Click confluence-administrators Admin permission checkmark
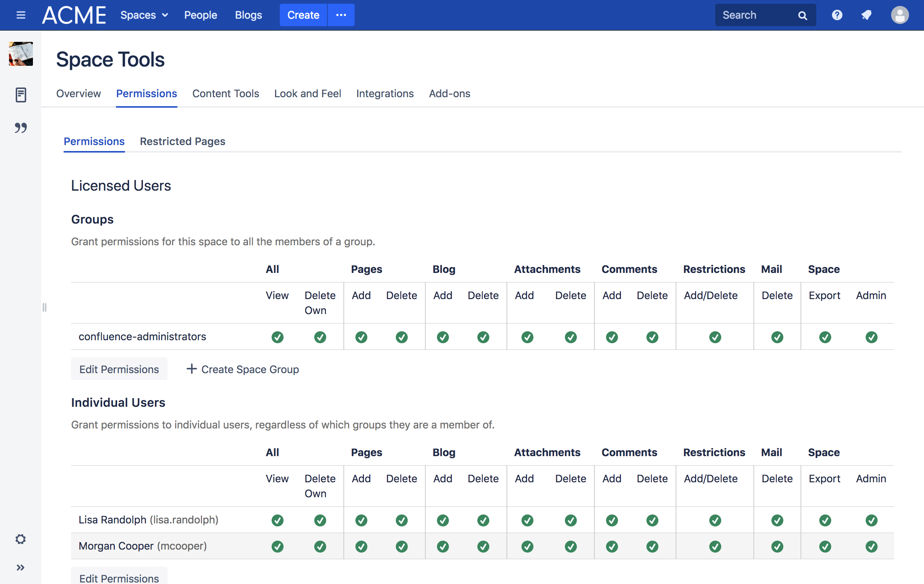 click(x=871, y=337)
